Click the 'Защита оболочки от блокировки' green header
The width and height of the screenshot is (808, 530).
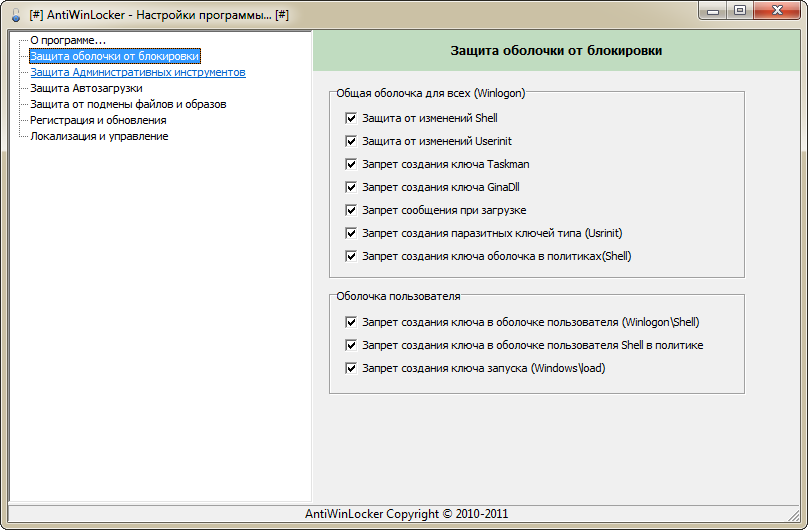[556, 50]
